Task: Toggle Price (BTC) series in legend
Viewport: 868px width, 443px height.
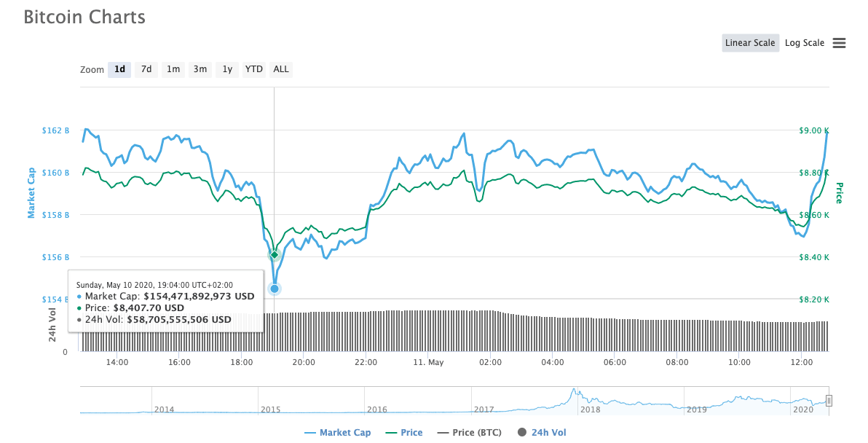Action: click(x=470, y=433)
